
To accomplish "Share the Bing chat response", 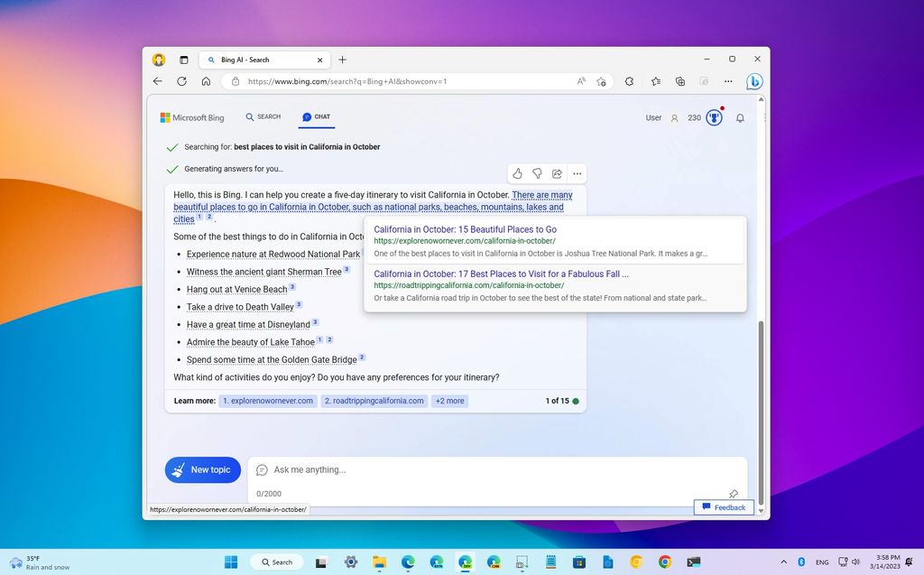I will pos(557,173).
